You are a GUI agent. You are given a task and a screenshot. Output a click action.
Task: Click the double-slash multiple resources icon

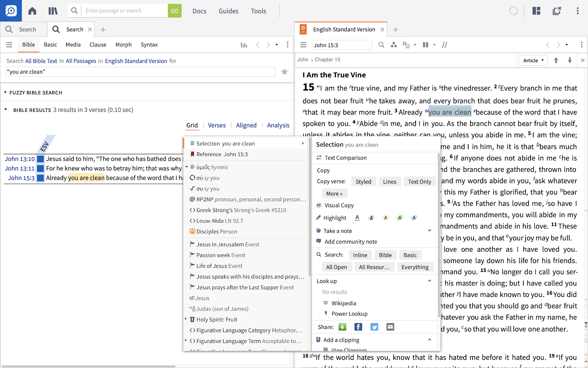[445, 45]
